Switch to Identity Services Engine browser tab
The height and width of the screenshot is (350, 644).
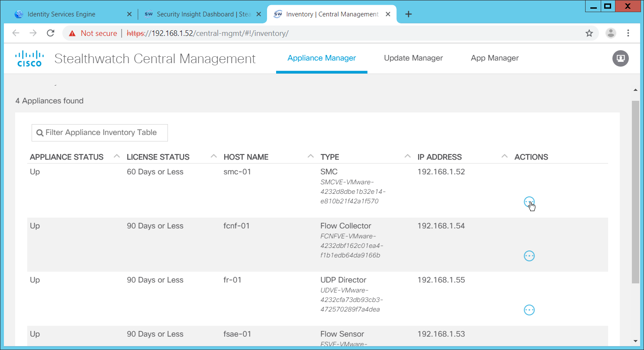(x=61, y=14)
